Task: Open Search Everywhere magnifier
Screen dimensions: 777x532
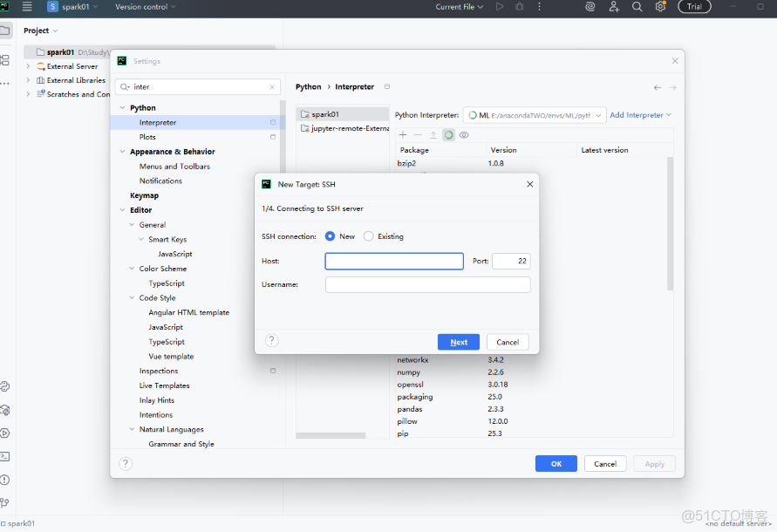Action: point(637,6)
